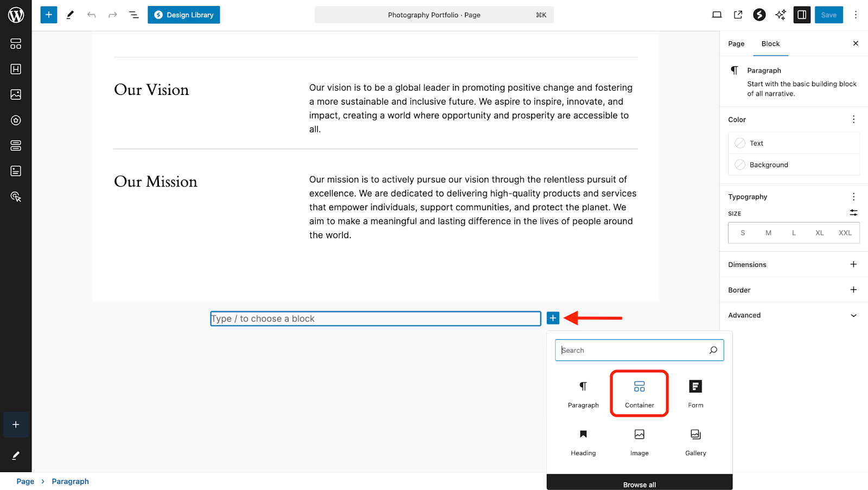Image resolution: width=868 pixels, height=490 pixels.
Task: Open the Document Overview list icon
Action: (x=133, y=15)
